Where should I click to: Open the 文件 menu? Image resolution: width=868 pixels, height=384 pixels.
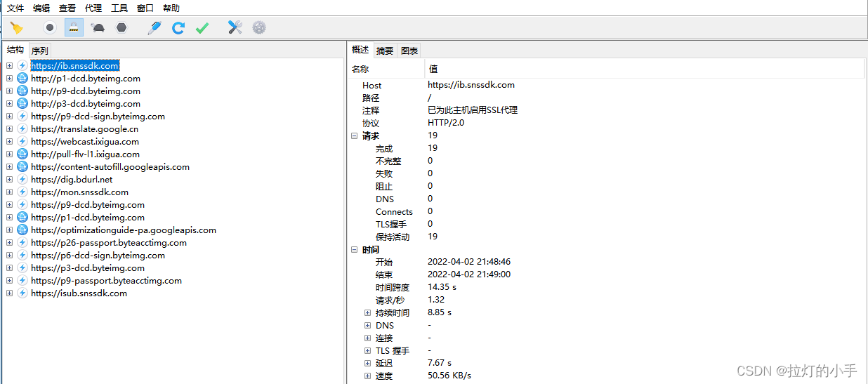coord(15,8)
